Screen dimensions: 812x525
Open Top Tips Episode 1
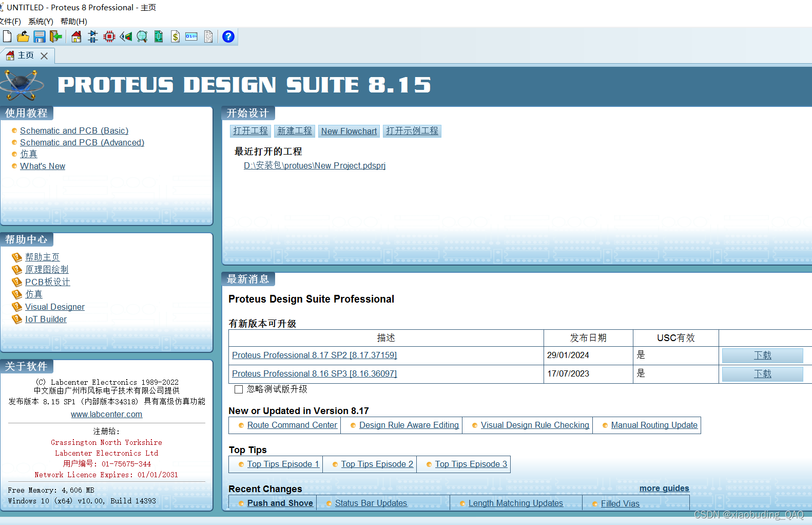[283, 464]
